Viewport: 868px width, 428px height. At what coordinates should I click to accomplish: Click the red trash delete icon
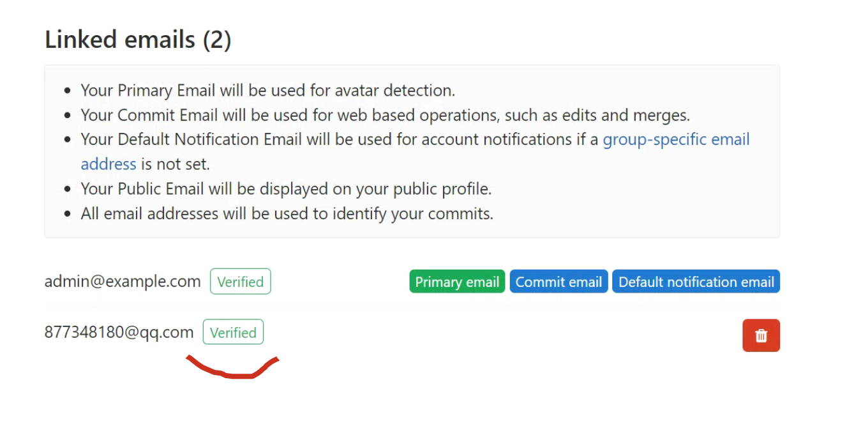[761, 335]
